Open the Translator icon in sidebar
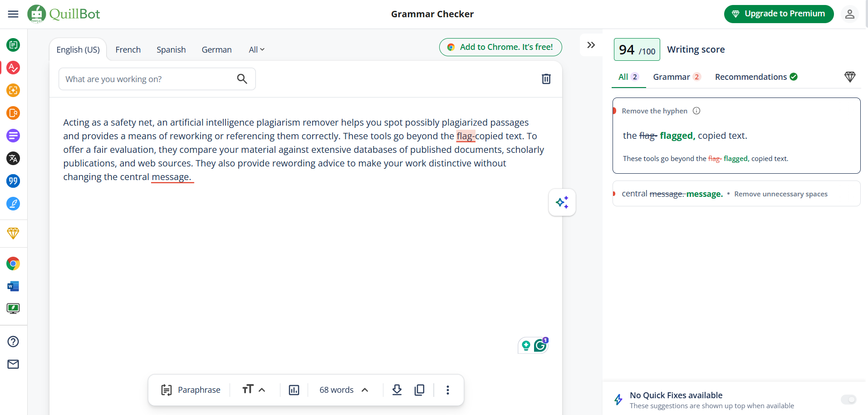The width and height of the screenshot is (868, 415). click(x=13, y=158)
